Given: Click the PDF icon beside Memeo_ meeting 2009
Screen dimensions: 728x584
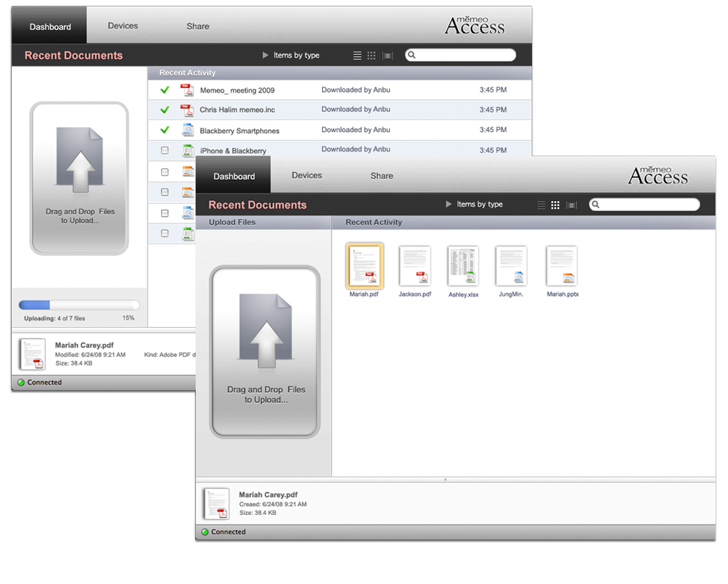Looking at the screenshot, I should click(186, 90).
